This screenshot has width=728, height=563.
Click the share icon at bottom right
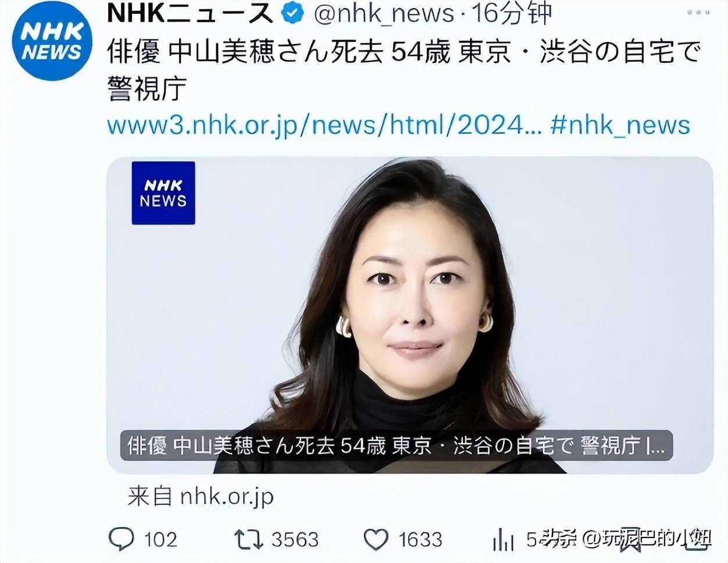point(698,539)
